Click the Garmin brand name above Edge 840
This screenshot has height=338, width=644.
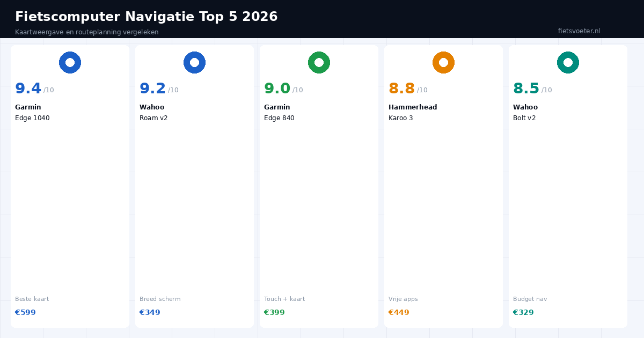click(x=277, y=107)
